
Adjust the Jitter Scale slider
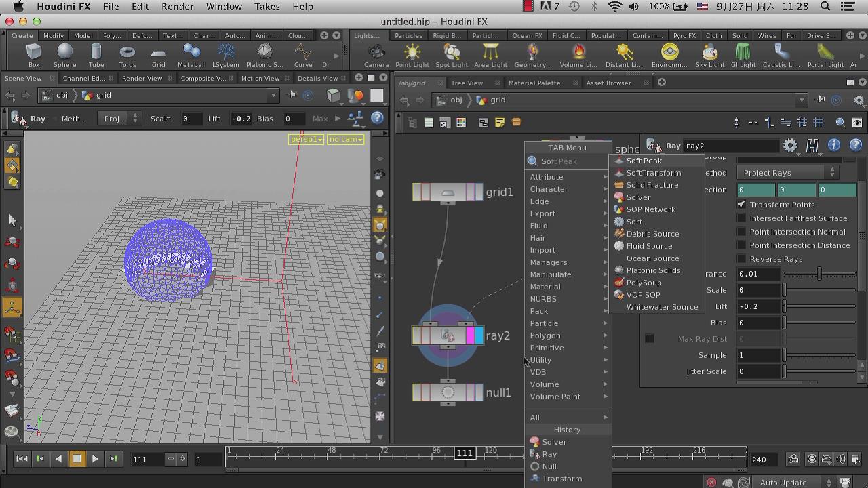click(820, 371)
